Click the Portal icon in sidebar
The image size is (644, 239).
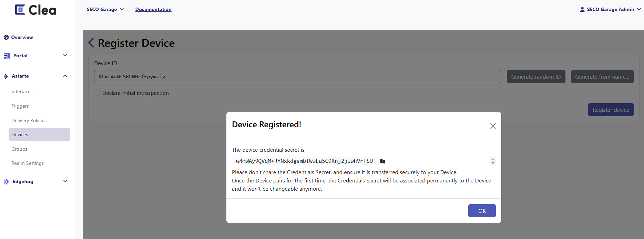(7, 56)
